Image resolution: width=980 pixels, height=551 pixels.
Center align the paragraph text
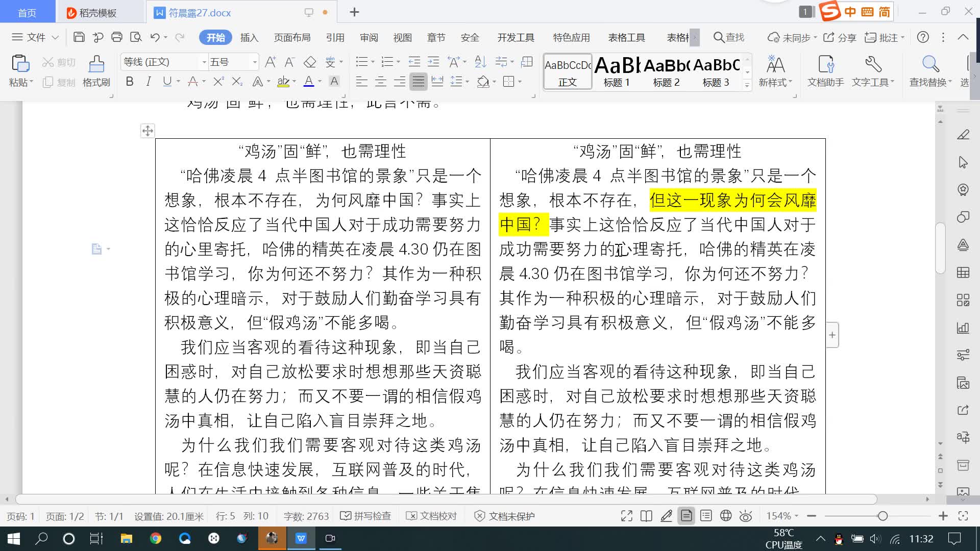click(x=381, y=82)
